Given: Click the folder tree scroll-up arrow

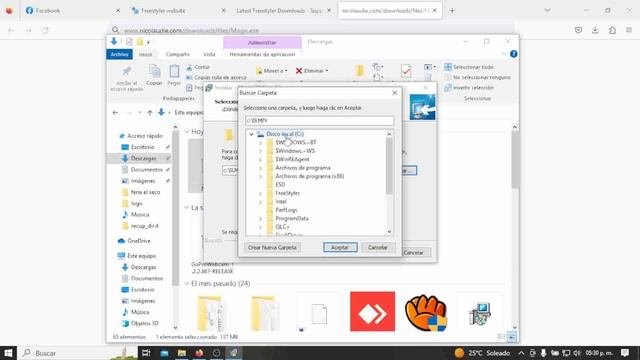Looking at the screenshot, I should (x=389, y=134).
